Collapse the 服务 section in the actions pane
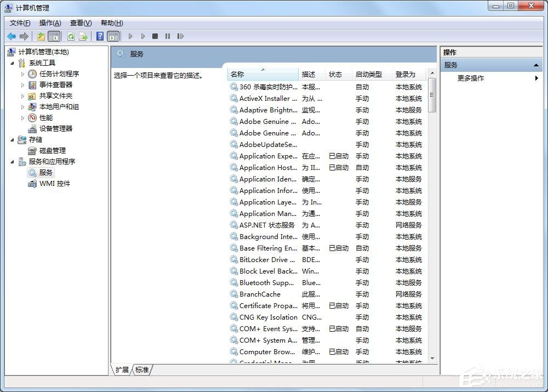 point(536,65)
